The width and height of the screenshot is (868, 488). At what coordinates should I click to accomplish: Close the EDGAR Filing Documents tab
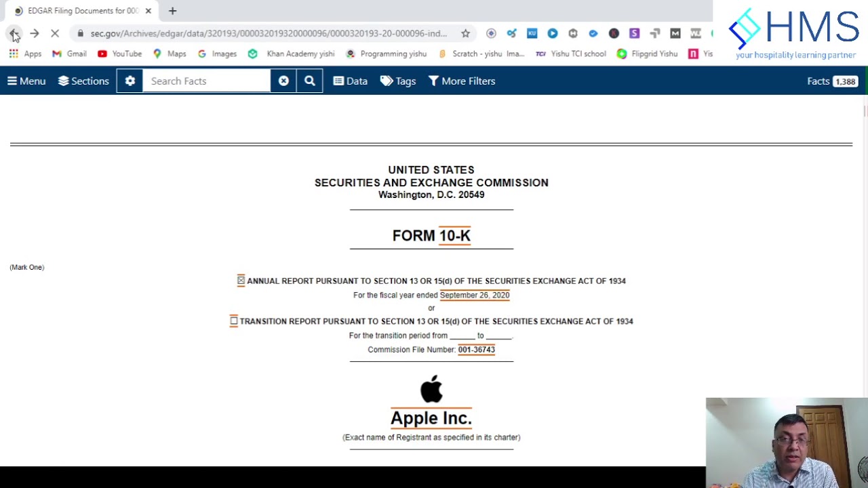(x=148, y=11)
